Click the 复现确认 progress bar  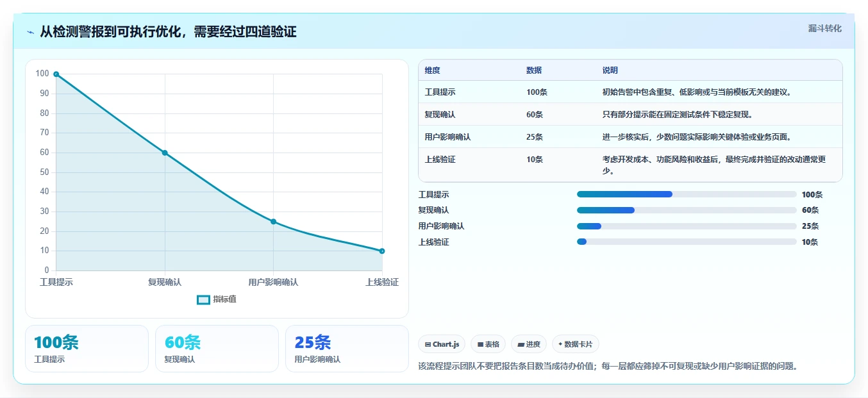click(x=687, y=210)
